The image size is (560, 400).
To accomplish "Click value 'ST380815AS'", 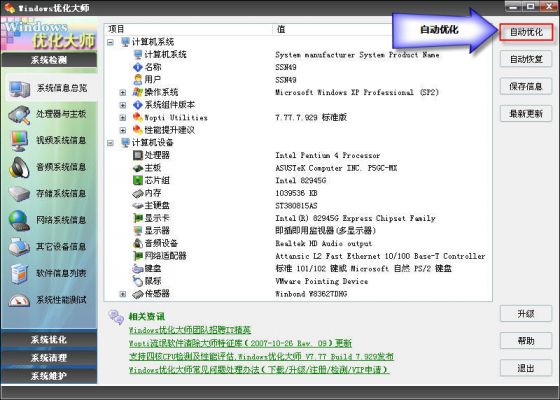I will click(x=296, y=206).
